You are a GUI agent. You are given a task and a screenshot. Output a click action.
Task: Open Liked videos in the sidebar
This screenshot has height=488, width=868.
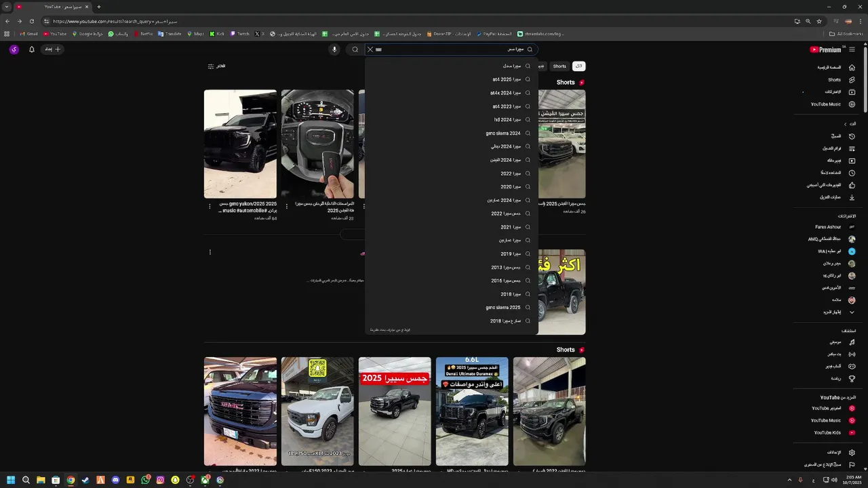[831, 185]
